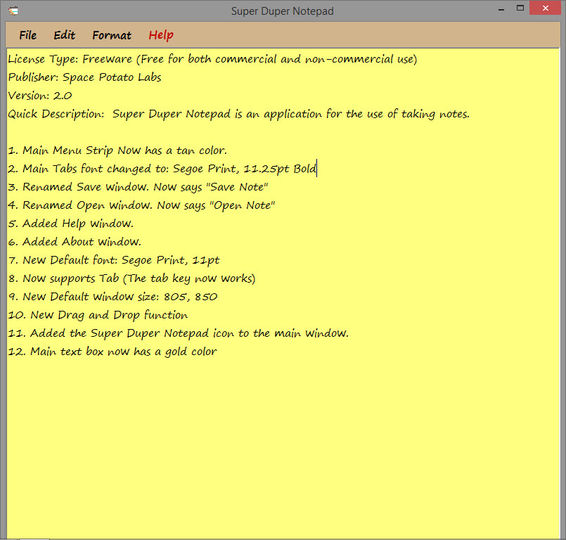Open the red Help menu
The width and height of the screenshot is (566, 540).
click(161, 35)
